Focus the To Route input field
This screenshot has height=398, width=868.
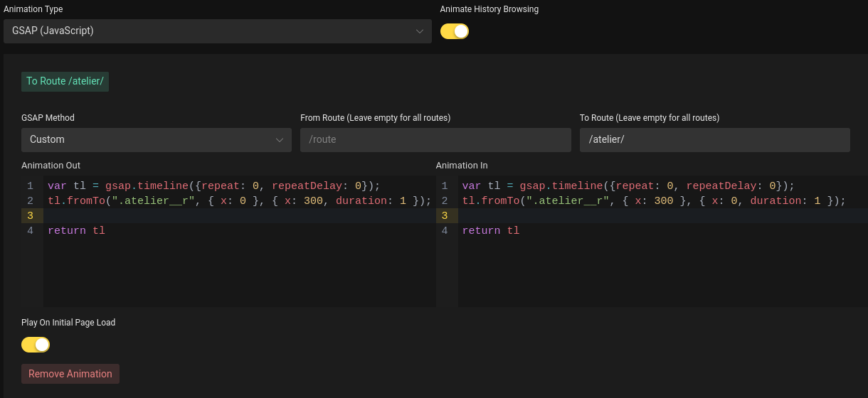[715, 140]
